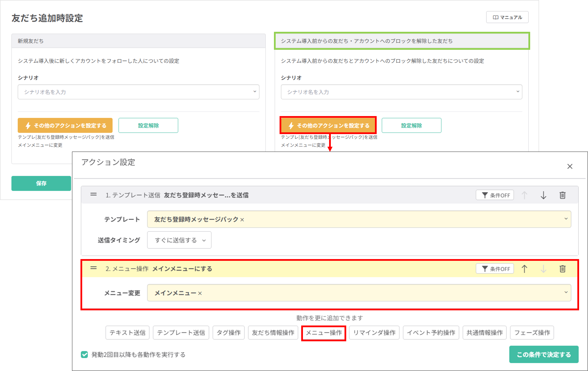The width and height of the screenshot is (588, 371).
Task: Add a リマインダ操作 action
Action: pyautogui.click(x=374, y=333)
